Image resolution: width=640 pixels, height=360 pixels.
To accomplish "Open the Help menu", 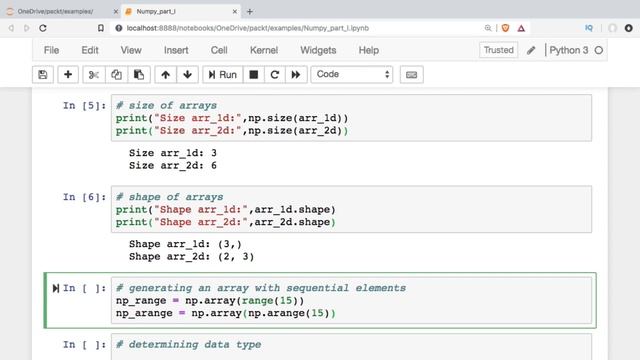I will click(x=369, y=50).
